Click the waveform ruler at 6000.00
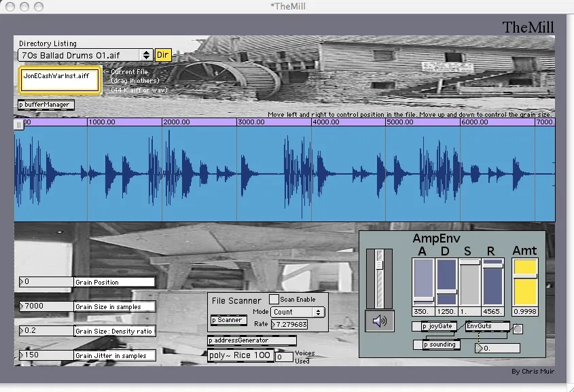Screen dimensions: 574x392 [474, 122]
